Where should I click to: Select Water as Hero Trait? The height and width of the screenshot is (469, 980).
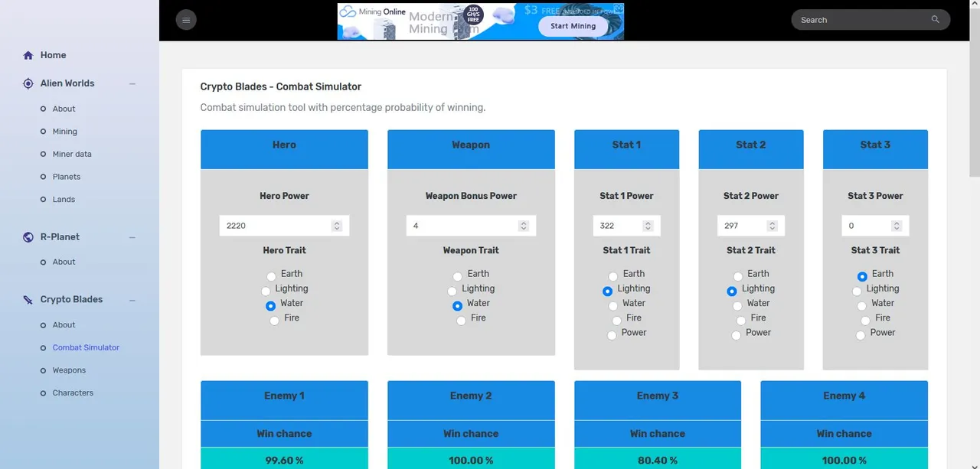[x=270, y=306]
